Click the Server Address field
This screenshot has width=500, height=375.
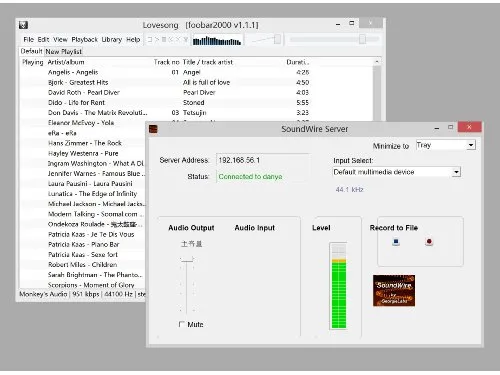(263, 160)
